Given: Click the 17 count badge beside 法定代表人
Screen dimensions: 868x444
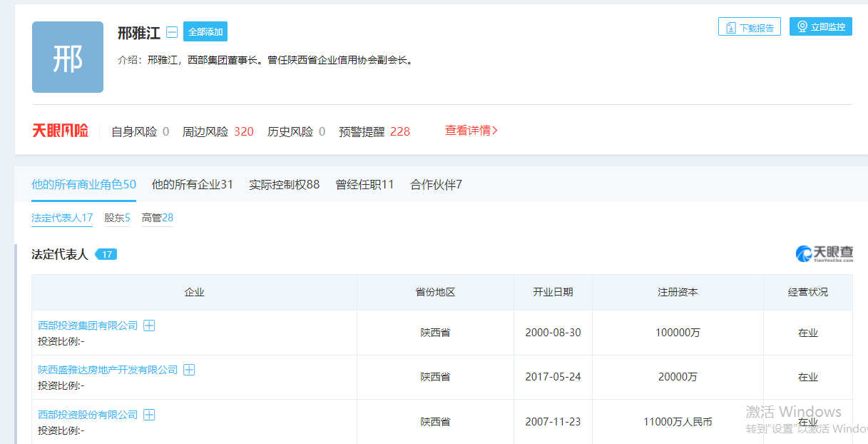Looking at the screenshot, I should 106,254.
